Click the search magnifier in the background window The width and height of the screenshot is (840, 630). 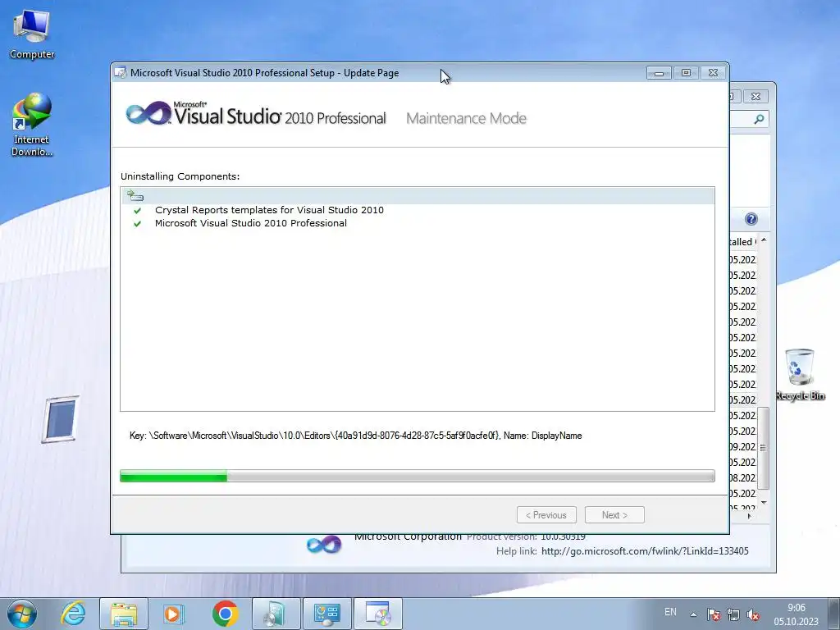(759, 119)
